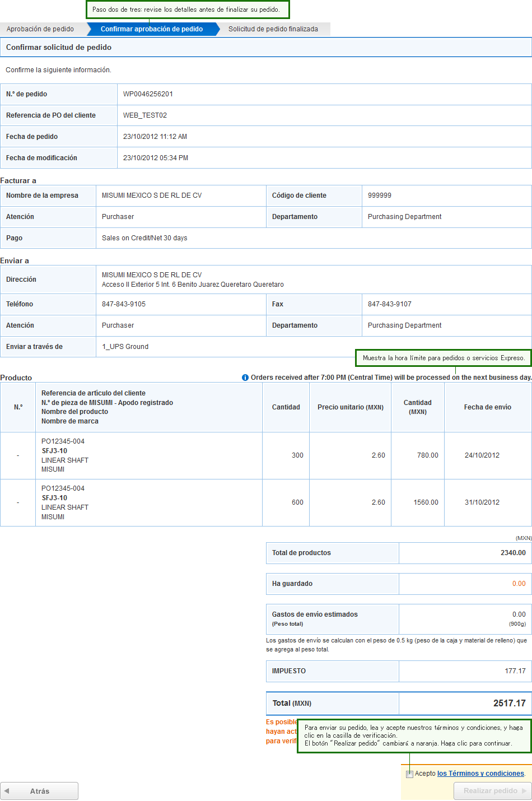Click unit price 2.60 in the 300-quantity row
Image resolution: width=532 pixels, height=801 pixels.
[x=379, y=455]
